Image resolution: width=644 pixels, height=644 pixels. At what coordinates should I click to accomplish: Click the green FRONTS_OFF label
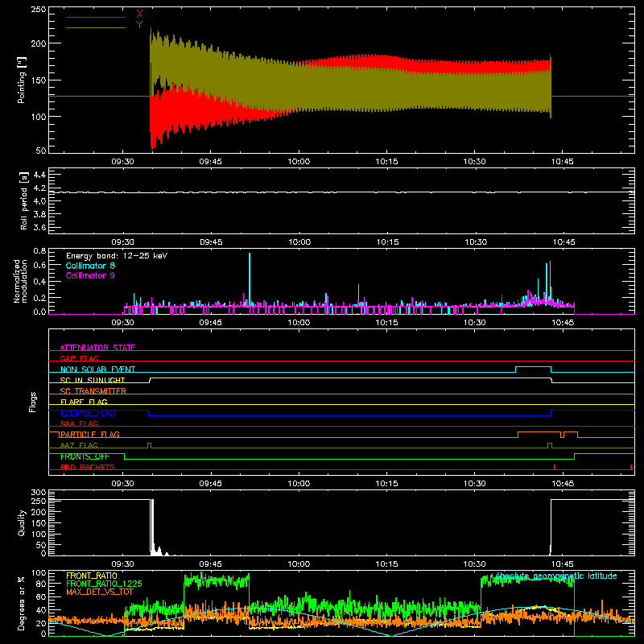click(85, 456)
